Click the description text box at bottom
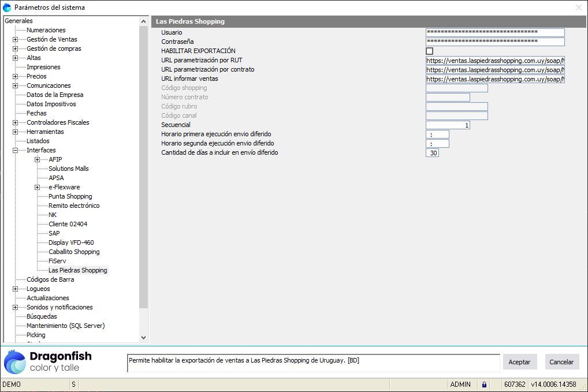The height and width of the screenshot is (392, 588). point(314,363)
